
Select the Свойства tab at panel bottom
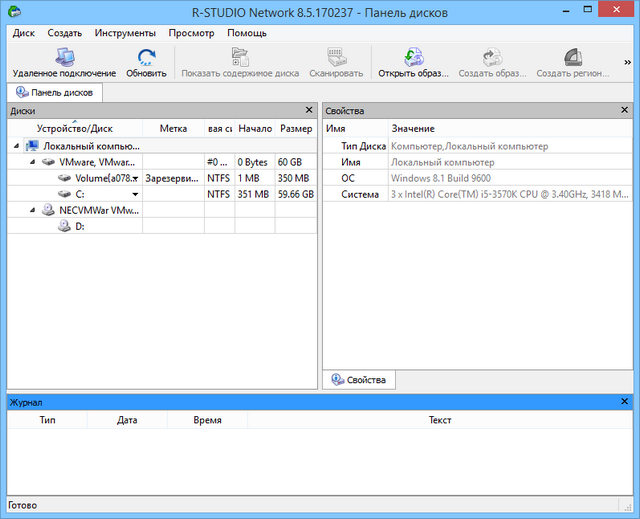tap(359, 380)
